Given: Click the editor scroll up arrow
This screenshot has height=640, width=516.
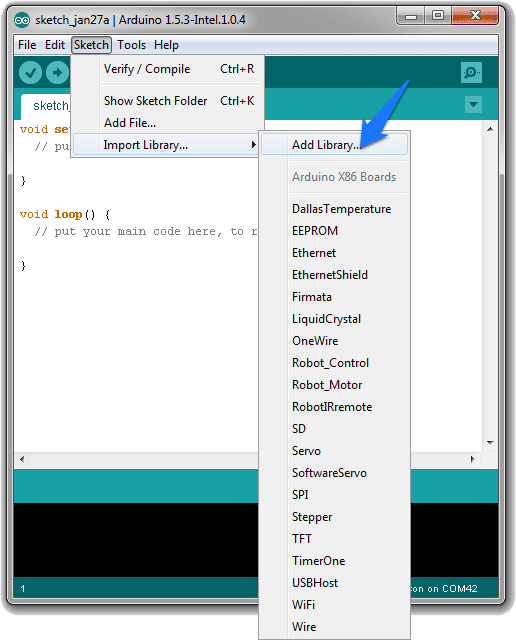Looking at the screenshot, I should pyautogui.click(x=490, y=129).
